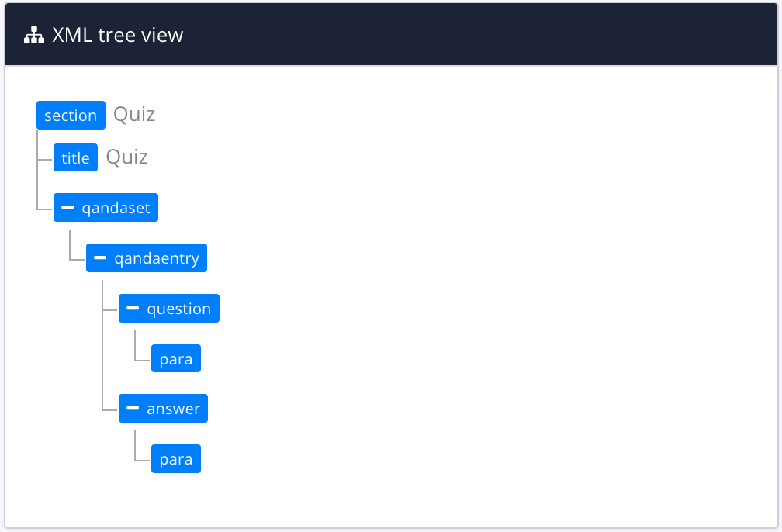Viewport: 782px width, 532px height.
Task: Select the section node badge
Action: [x=71, y=115]
